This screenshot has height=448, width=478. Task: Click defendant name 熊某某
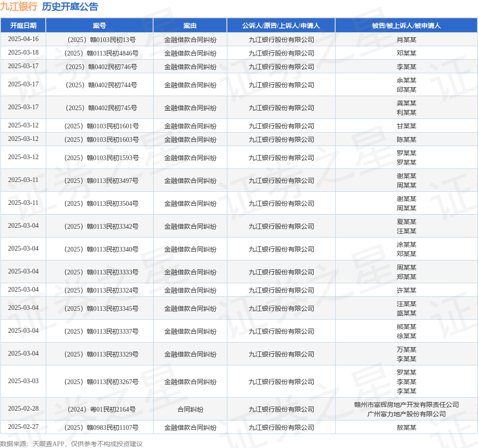(407, 327)
